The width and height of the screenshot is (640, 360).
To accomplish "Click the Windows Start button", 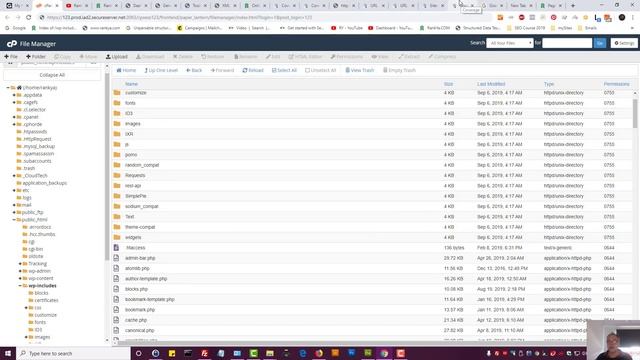I will (8, 353).
